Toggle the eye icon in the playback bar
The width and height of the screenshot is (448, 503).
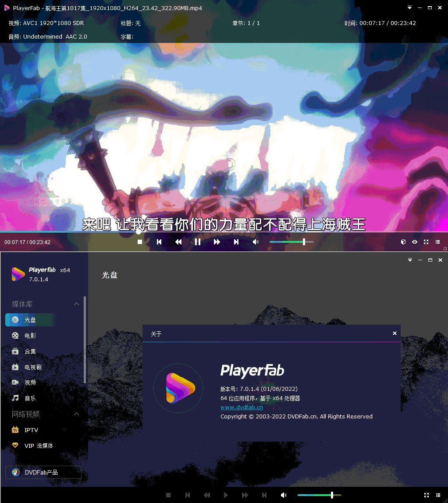coord(415,242)
